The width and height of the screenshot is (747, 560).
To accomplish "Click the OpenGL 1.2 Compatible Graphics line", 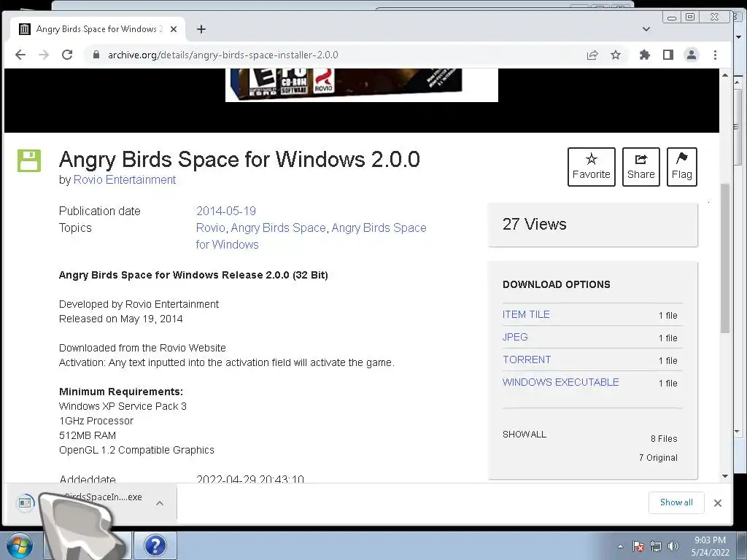I will click(x=136, y=450).
